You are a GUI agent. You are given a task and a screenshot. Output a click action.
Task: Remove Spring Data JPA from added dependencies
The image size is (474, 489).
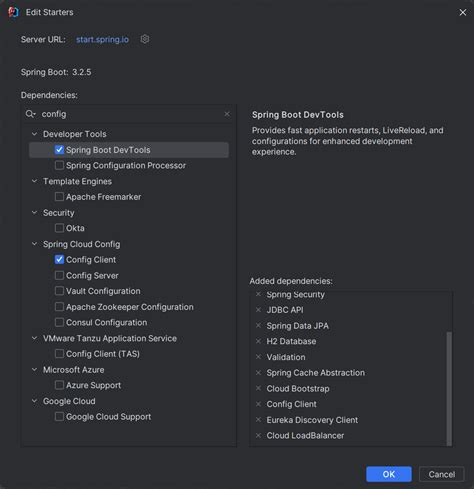(258, 325)
